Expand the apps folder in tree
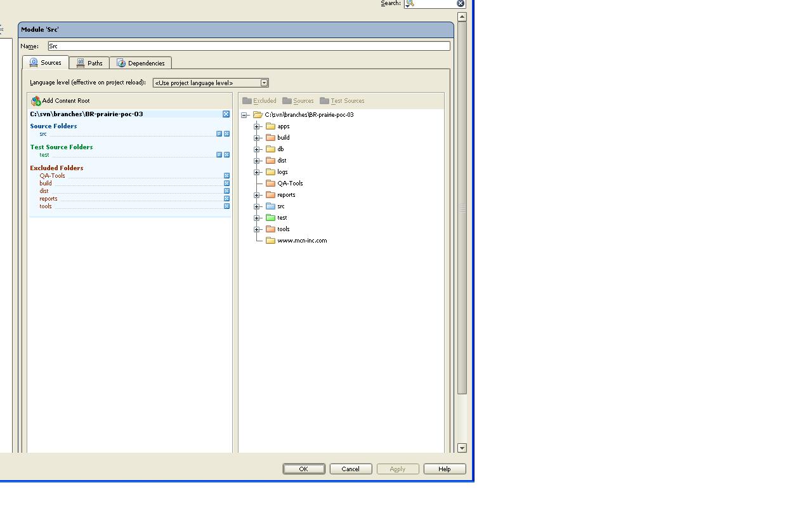Screen dimensions: 812x508 [x=257, y=126]
